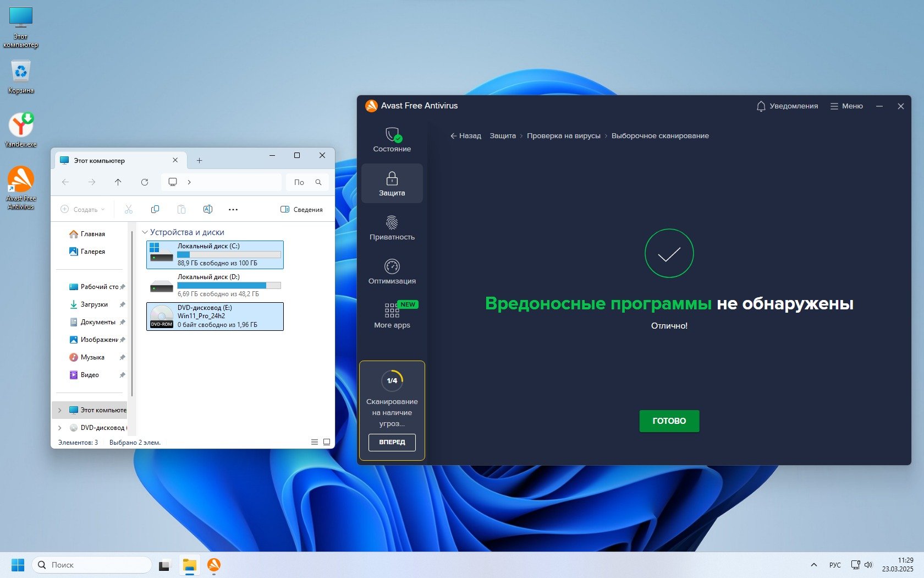This screenshot has width=924, height=578.
Task: Click the 1/4 scan progress ring
Action: [392, 380]
